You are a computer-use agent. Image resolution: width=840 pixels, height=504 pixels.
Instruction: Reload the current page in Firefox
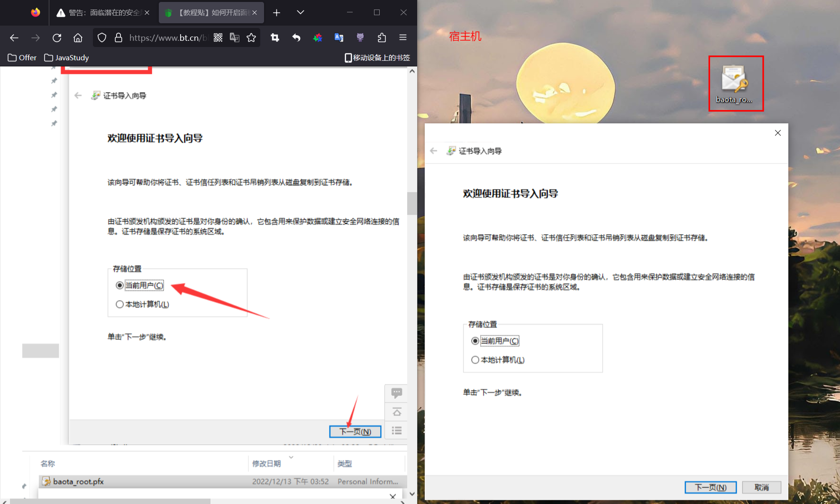click(57, 38)
